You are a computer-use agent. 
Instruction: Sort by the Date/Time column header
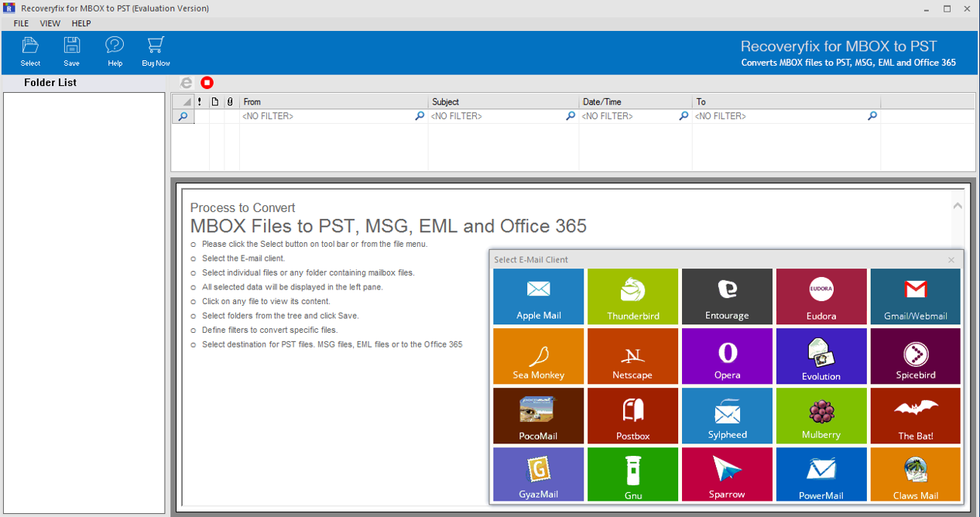point(636,101)
